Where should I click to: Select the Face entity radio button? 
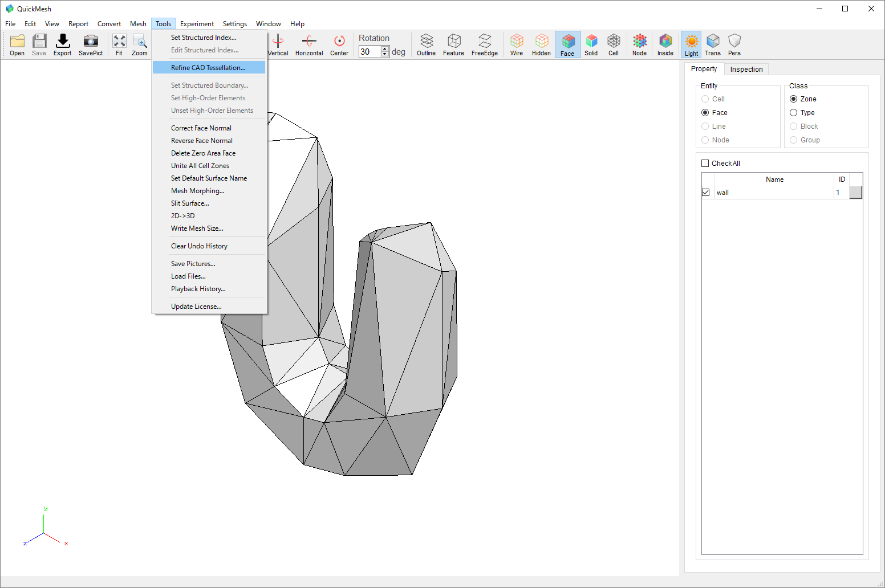(705, 113)
